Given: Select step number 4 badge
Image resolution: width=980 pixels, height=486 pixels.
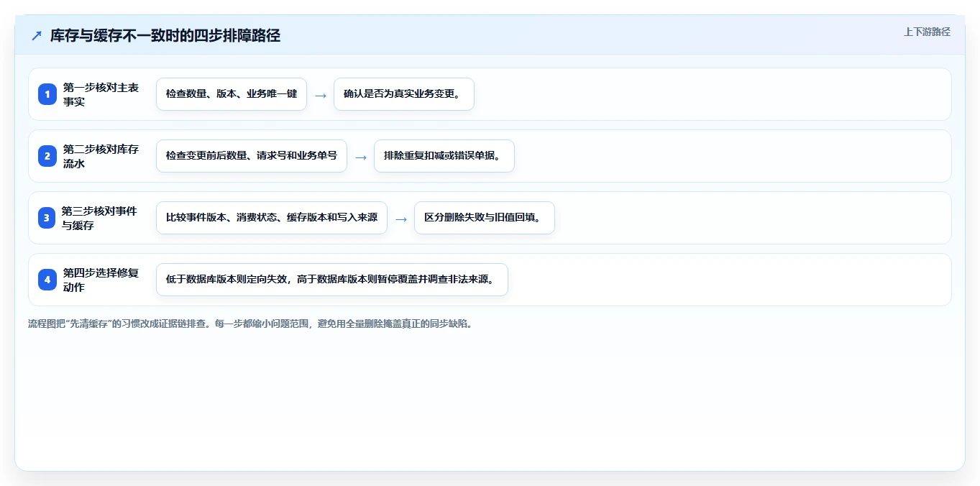Looking at the screenshot, I should (x=47, y=280).
